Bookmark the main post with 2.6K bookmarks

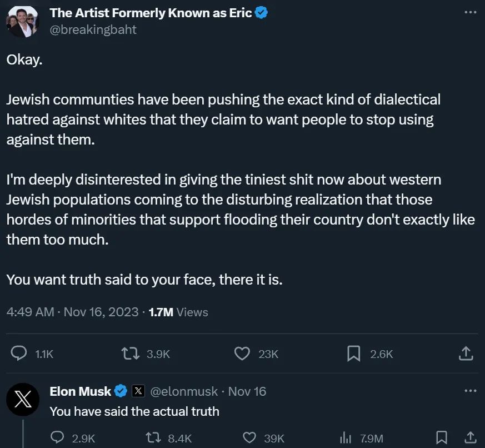353,354
